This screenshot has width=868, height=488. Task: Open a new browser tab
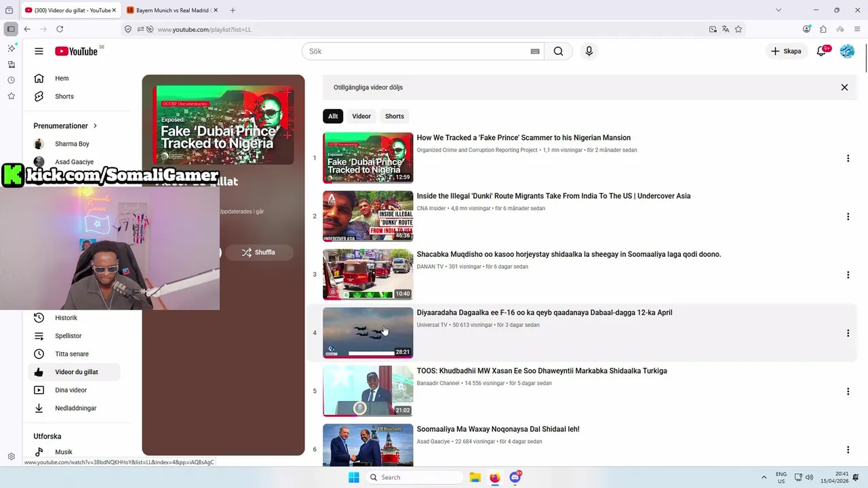tap(233, 10)
